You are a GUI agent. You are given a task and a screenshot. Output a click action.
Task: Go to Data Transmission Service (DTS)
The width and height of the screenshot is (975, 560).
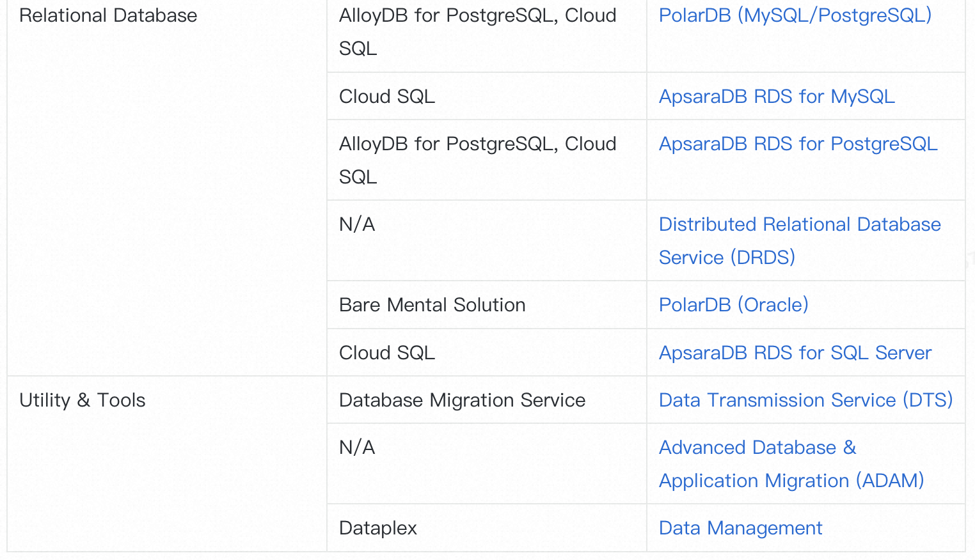click(806, 400)
